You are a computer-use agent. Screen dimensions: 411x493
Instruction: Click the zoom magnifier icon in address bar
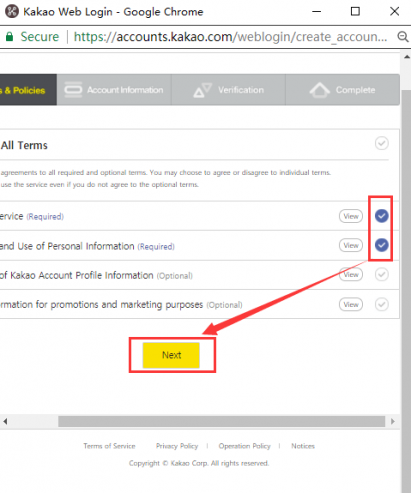click(403, 36)
